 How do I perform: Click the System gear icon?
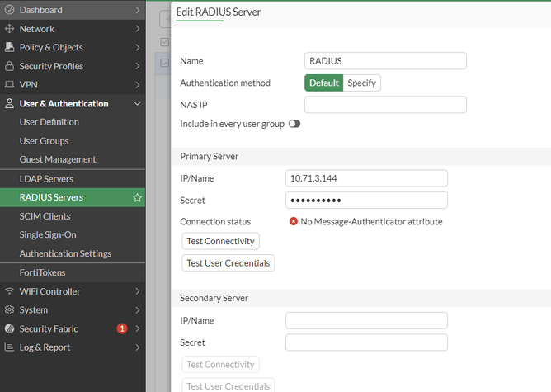[10, 310]
